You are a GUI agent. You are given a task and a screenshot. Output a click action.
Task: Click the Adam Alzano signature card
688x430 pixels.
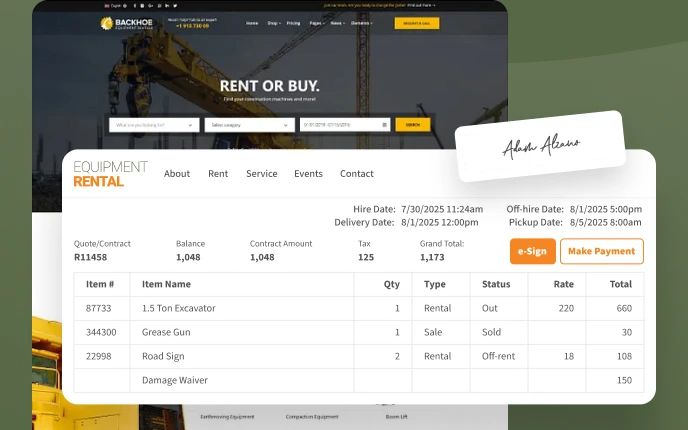[x=541, y=146]
